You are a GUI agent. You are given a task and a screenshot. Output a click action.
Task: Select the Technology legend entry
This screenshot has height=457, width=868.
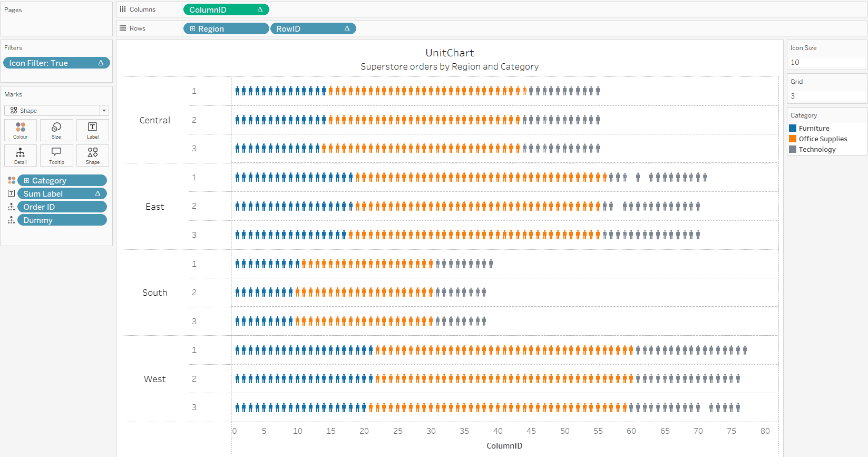click(x=817, y=150)
